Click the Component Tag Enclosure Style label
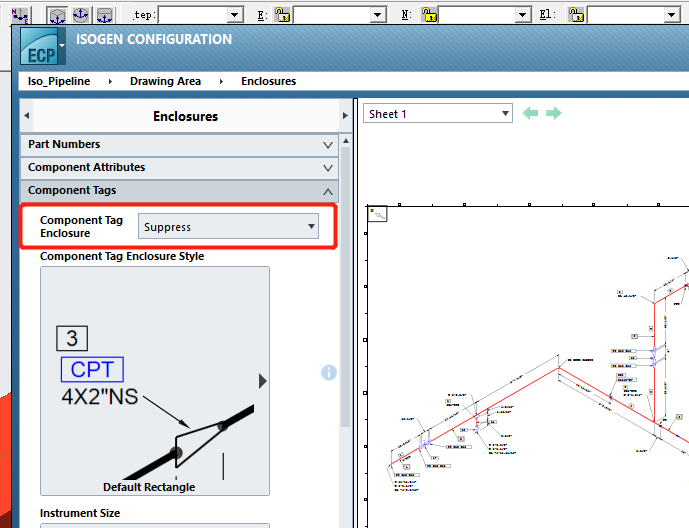Screen dimensions: 689x528 pos(122,256)
